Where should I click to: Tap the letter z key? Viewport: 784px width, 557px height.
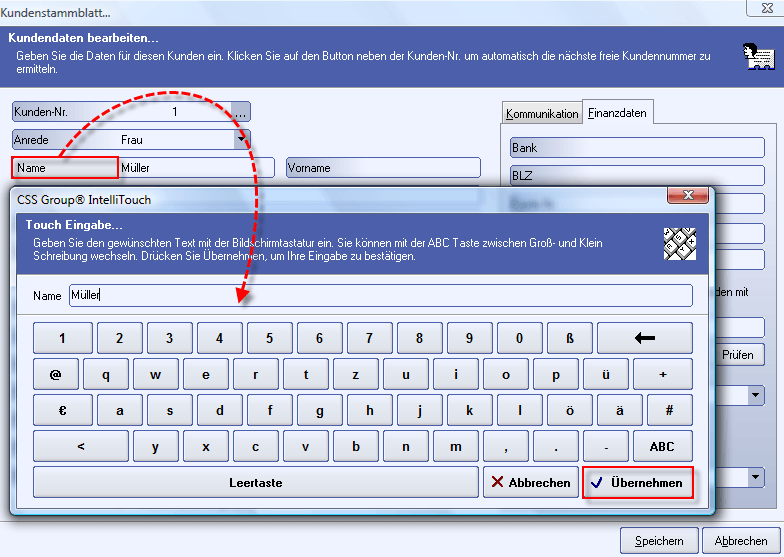tap(356, 374)
